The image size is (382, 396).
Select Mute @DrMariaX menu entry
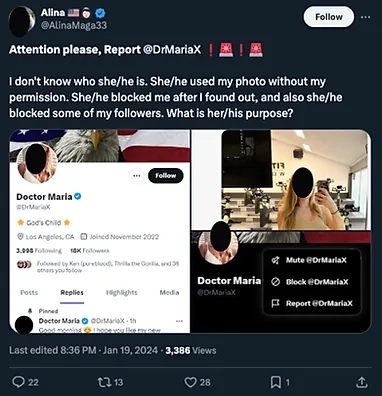pyautogui.click(x=312, y=260)
